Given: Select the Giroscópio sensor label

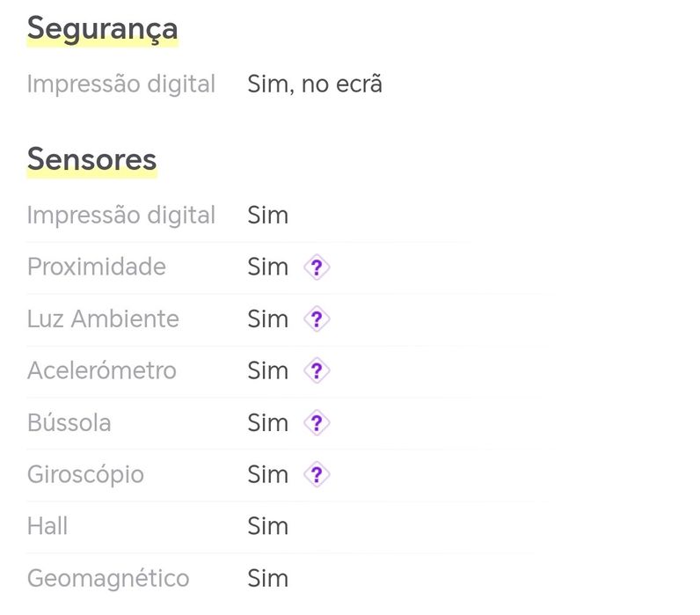Looking at the screenshot, I should click(x=85, y=475).
